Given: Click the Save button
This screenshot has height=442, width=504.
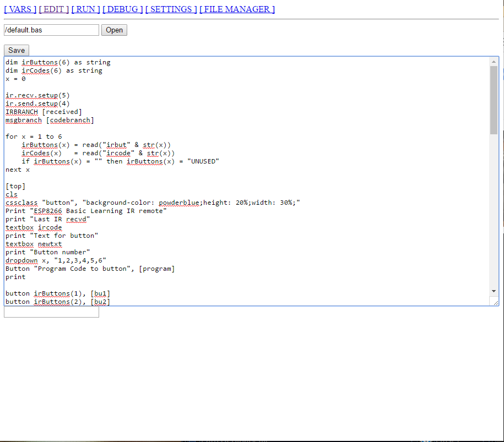Looking at the screenshot, I should click(x=17, y=51).
